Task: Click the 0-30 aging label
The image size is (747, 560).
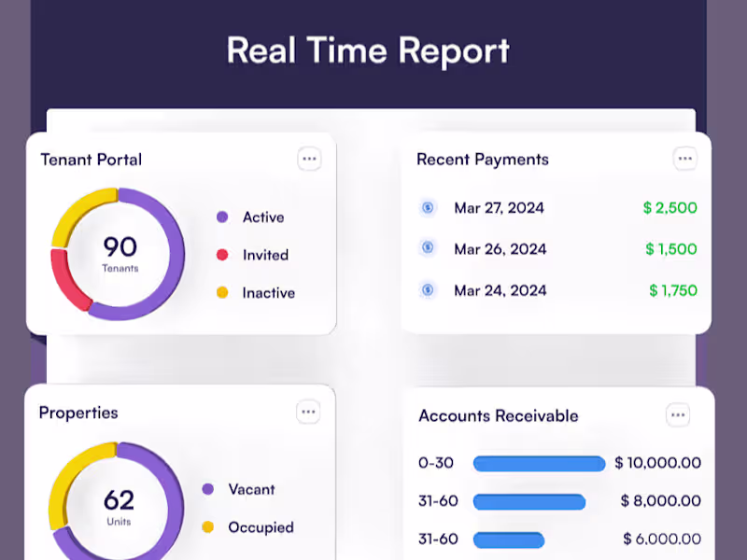Action: pos(436,462)
